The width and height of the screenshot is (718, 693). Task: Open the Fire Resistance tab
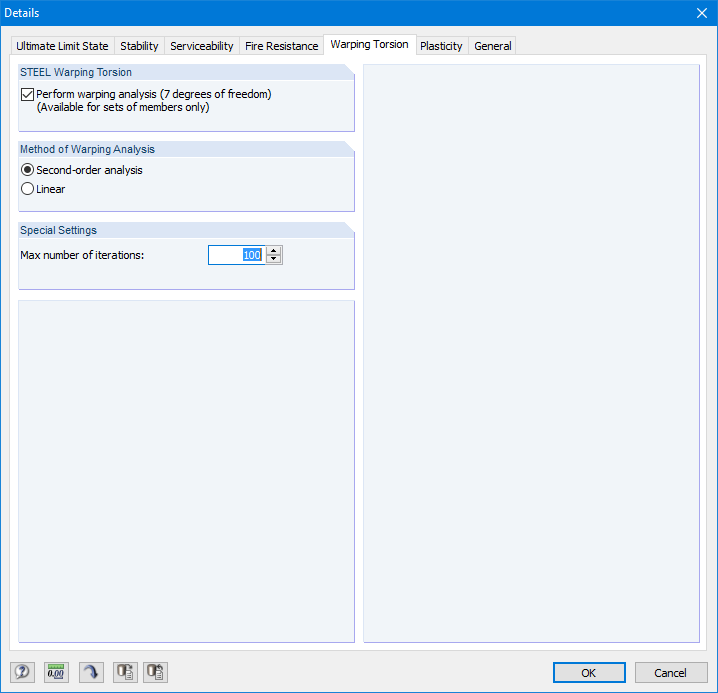tap(282, 46)
